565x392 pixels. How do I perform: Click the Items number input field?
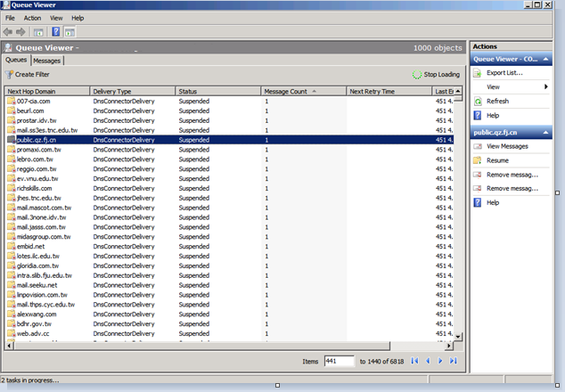pos(339,361)
